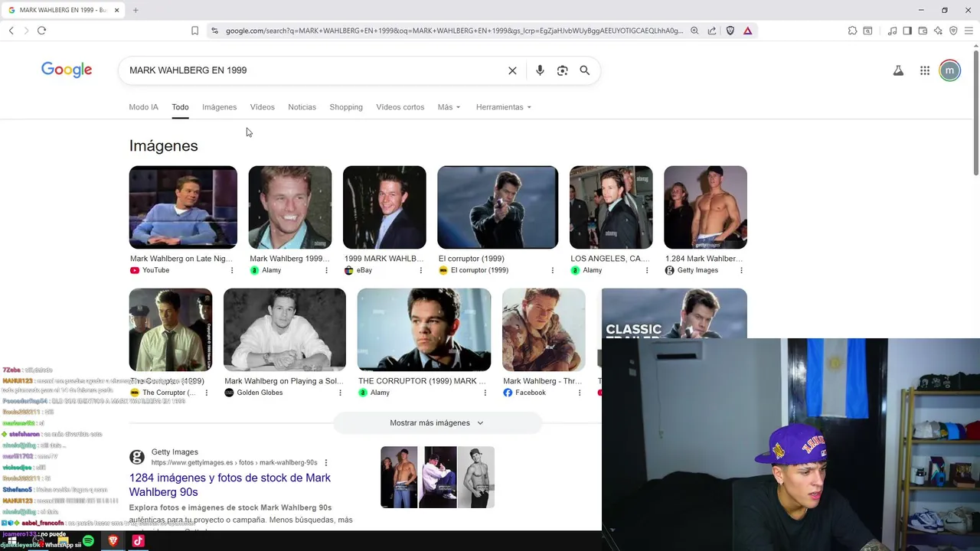
Task: View site information in the address bar
Action: 214,31
